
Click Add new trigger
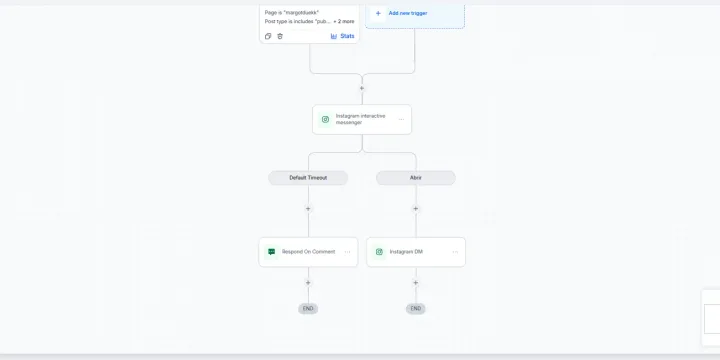coord(415,15)
